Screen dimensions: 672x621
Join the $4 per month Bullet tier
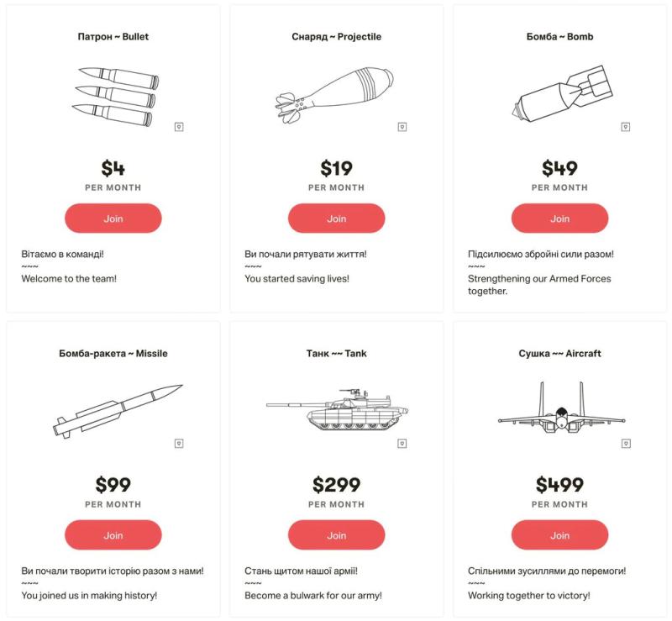click(x=113, y=218)
